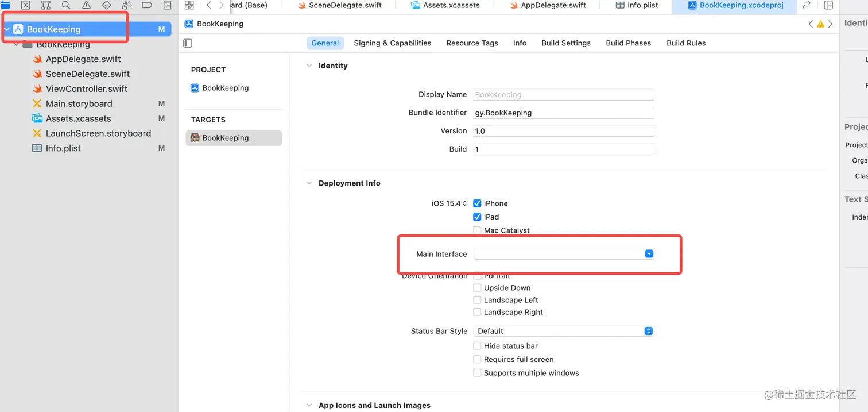Click the Bundle Identifier field
Image resolution: width=868 pixels, height=412 pixels.
pyautogui.click(x=563, y=113)
